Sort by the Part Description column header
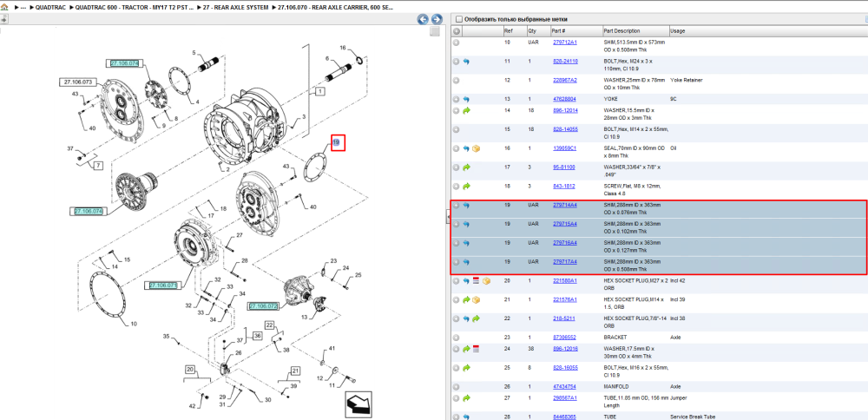 pos(635,31)
